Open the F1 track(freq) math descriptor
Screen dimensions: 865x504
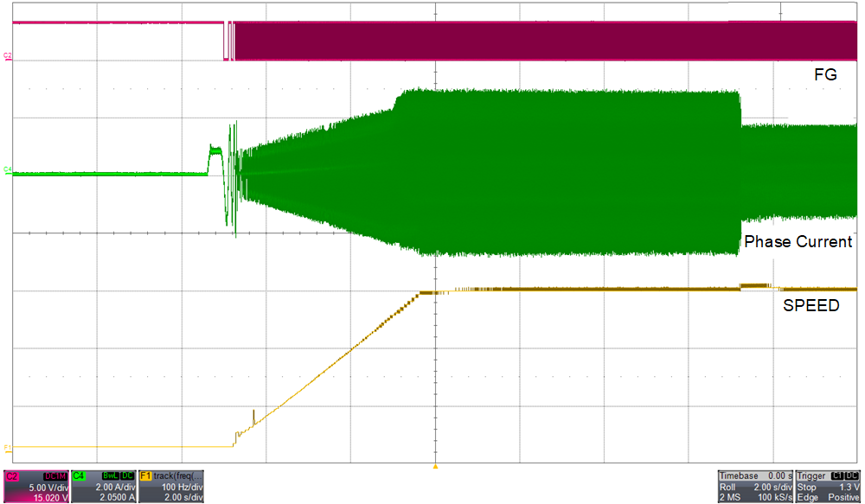171,487
